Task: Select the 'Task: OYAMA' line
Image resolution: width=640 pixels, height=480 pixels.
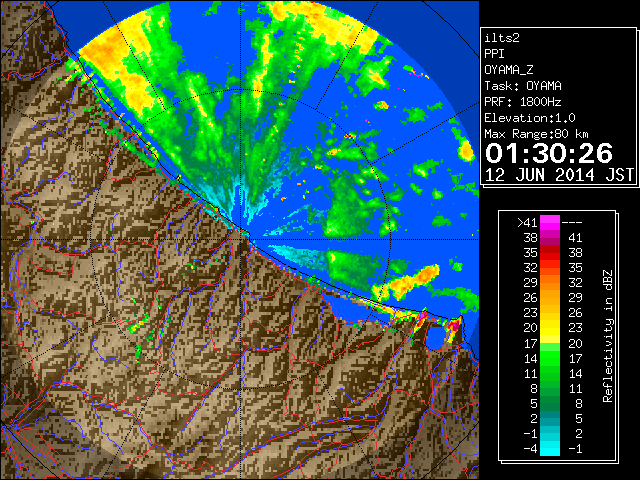Action: click(523, 86)
